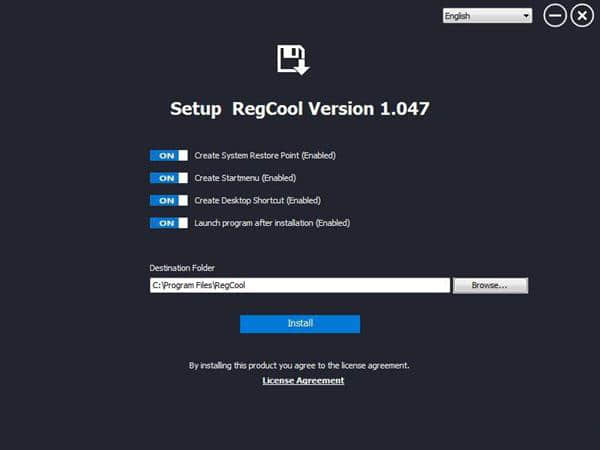Open the License Agreement link
Image resolution: width=600 pixels, height=450 pixels.
tap(303, 381)
